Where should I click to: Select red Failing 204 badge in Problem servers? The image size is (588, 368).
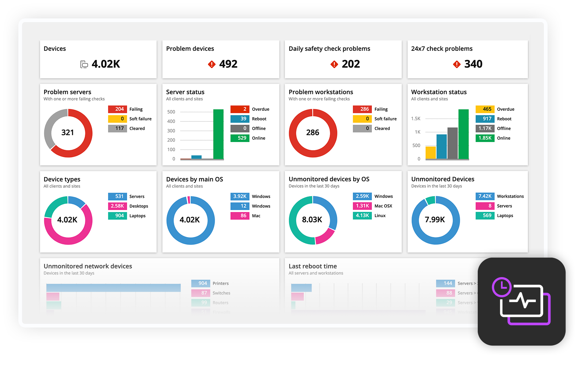pos(118,109)
